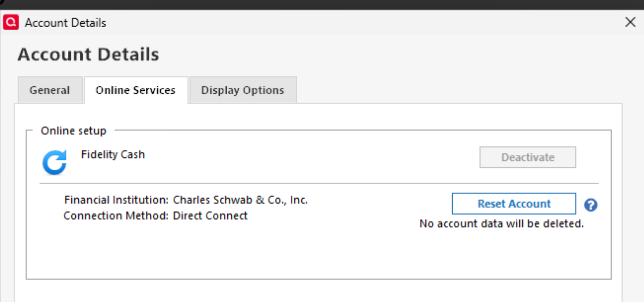
Task: Click the Fidelity Cash account name
Action: [x=113, y=155]
